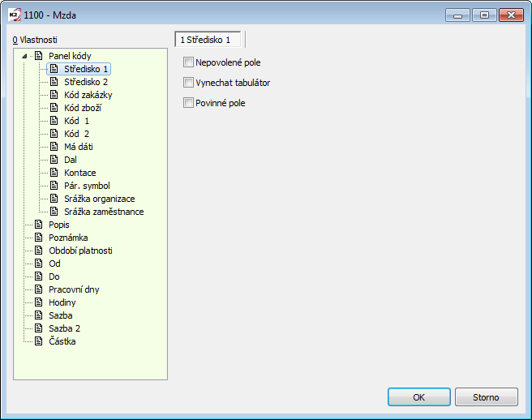Screen dimensions: 532x420
Task: Click the document icon next to Popis
Action: click(x=38, y=225)
